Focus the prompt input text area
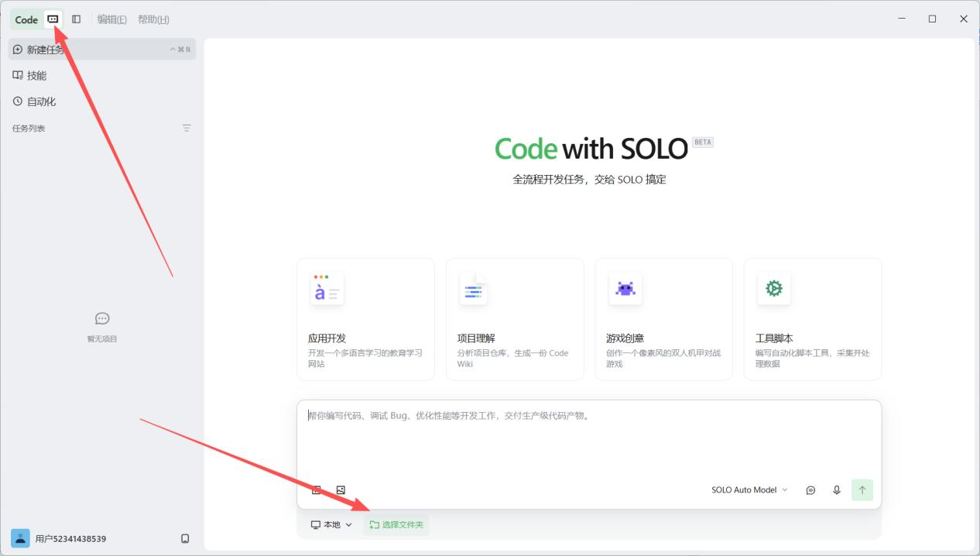 pyautogui.click(x=589, y=438)
